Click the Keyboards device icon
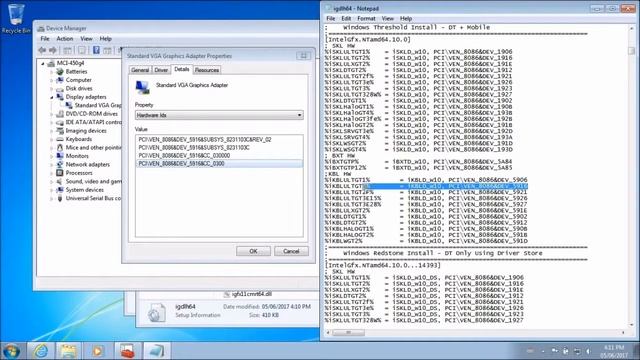640x360 pixels. (60, 139)
